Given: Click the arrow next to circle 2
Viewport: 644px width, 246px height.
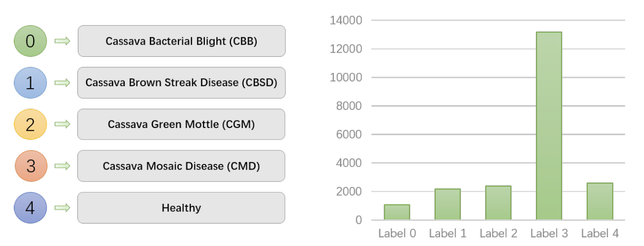Looking at the screenshot, I should click(x=62, y=124).
